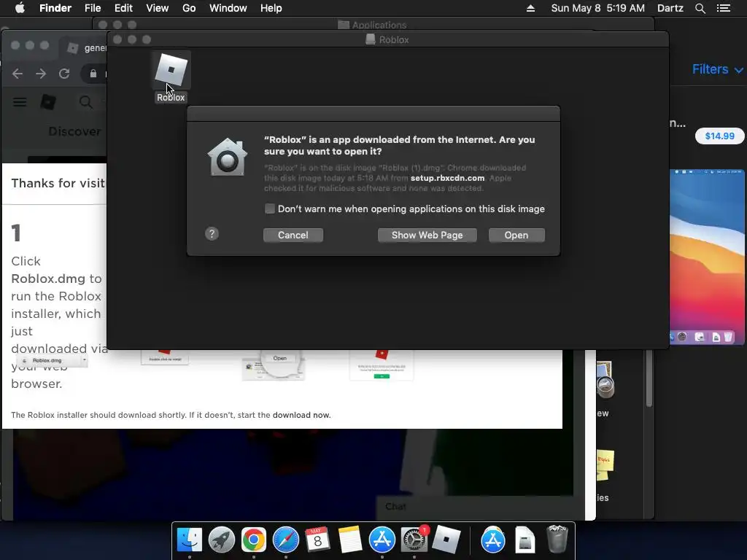The image size is (747, 560).
Task: Click the 'download now' link
Action: click(301, 415)
